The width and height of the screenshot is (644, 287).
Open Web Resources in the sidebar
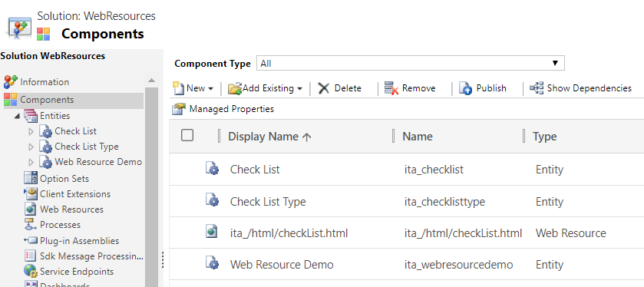pos(71,209)
